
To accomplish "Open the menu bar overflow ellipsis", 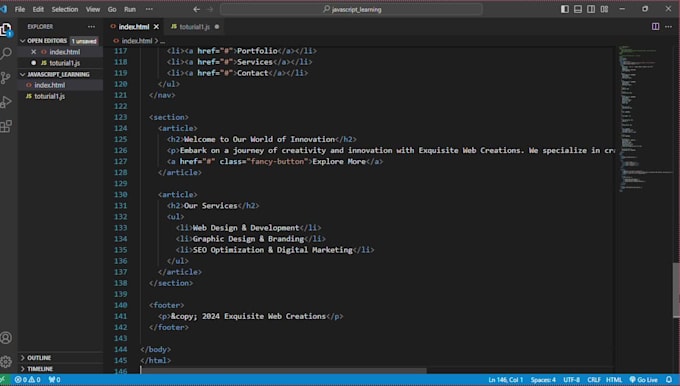I will coord(149,9).
